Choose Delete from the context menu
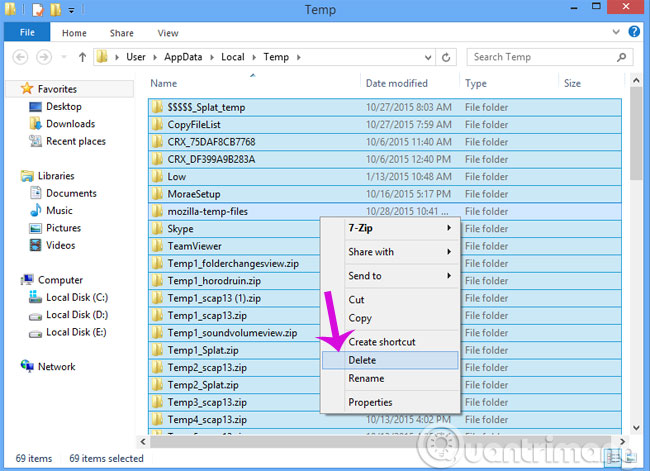Image resolution: width=650 pixels, height=471 pixels. (x=362, y=360)
